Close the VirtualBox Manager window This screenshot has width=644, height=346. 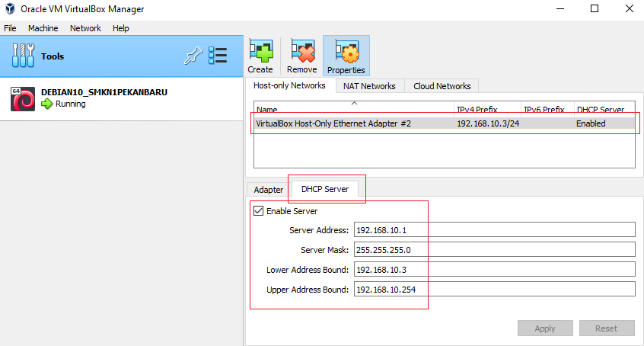[x=630, y=8]
